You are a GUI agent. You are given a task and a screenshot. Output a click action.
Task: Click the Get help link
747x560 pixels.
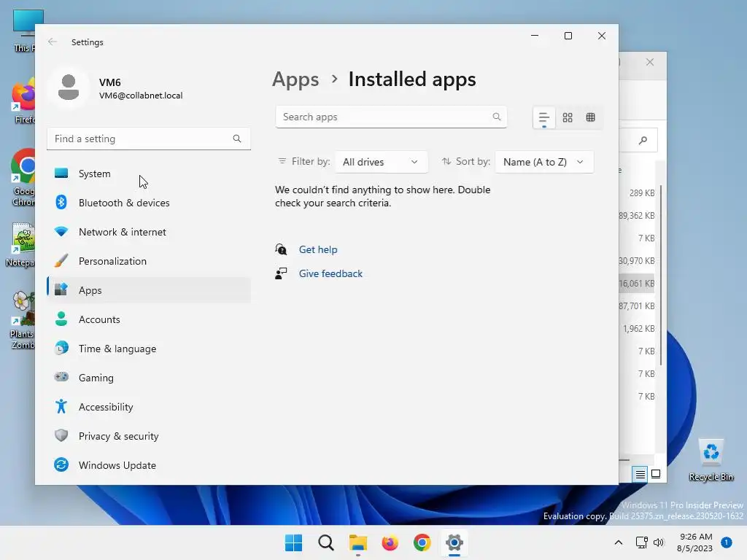click(318, 249)
